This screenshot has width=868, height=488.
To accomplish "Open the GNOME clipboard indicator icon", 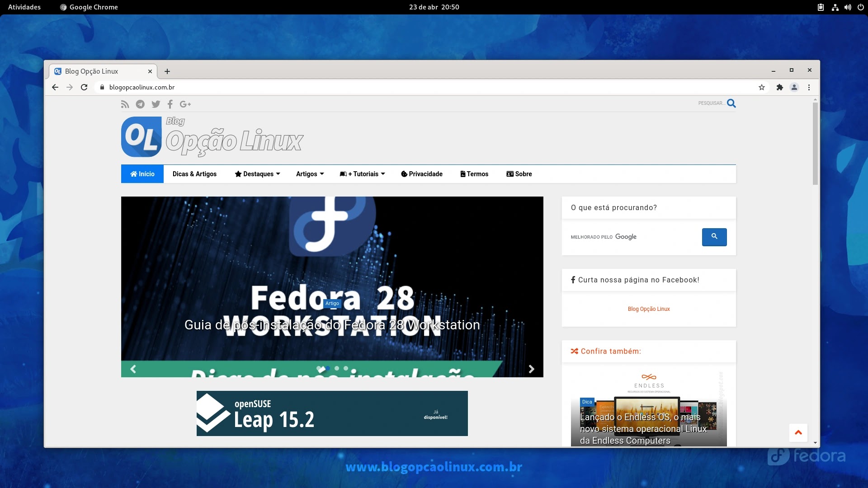I will 821,7.
